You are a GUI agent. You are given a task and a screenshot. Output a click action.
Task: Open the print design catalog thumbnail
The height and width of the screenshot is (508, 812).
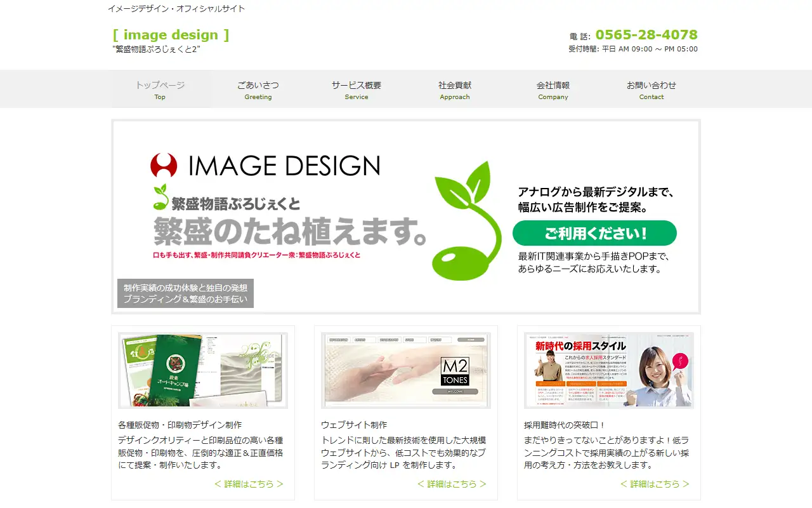tap(203, 370)
